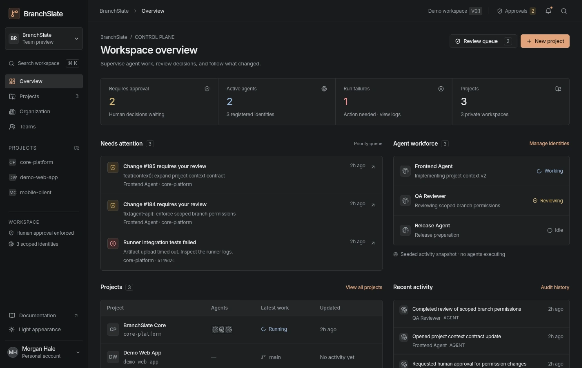Screen dimensions: 588x368
Task: Navigate to Organization page
Action: point(44,112)
